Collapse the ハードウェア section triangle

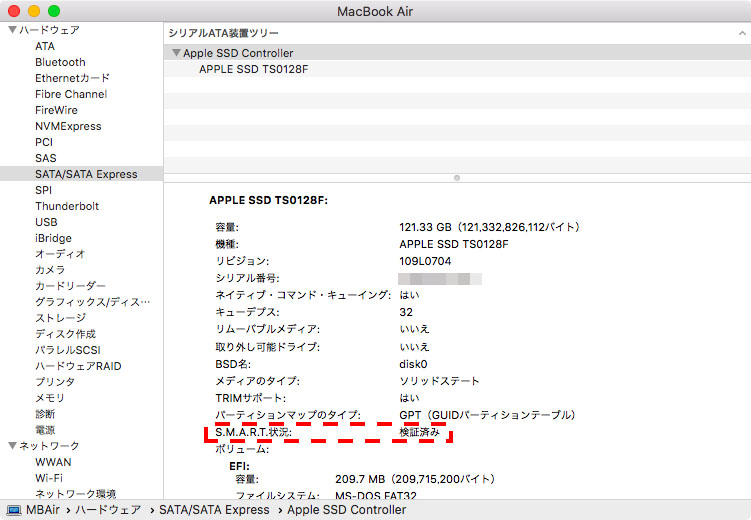point(13,30)
